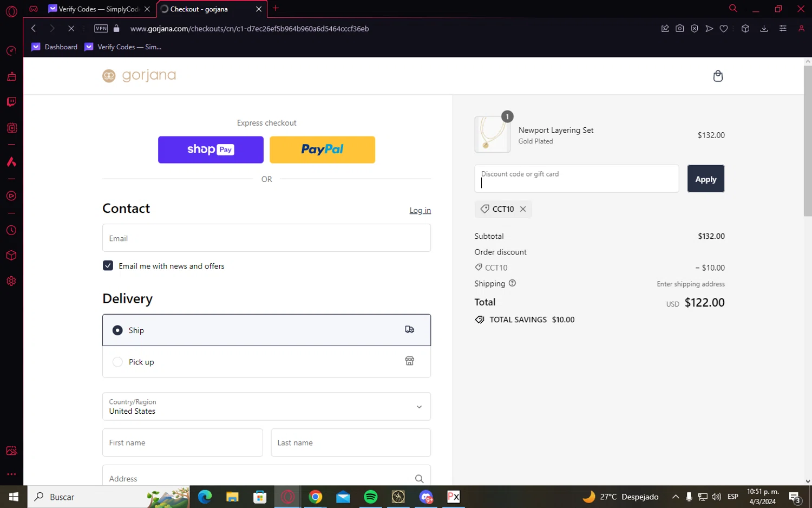Open the Easy Setup sliders icon
This screenshot has width=812, height=508.
(x=783, y=29)
